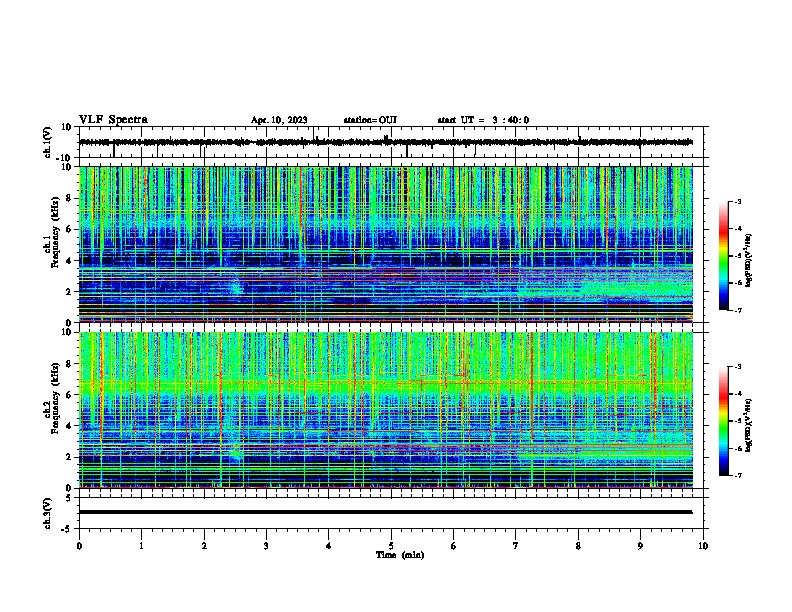Click time axis tick label "2"

coord(204,546)
